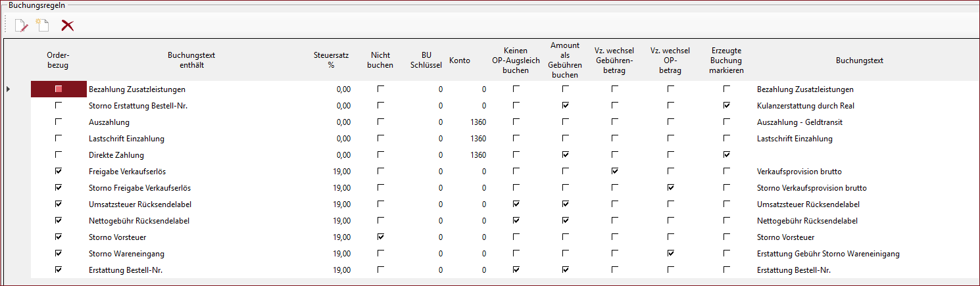Disable Erzeugte Buchung markieren for Storno Erstattung Bestell-Nr.

pyautogui.click(x=726, y=105)
